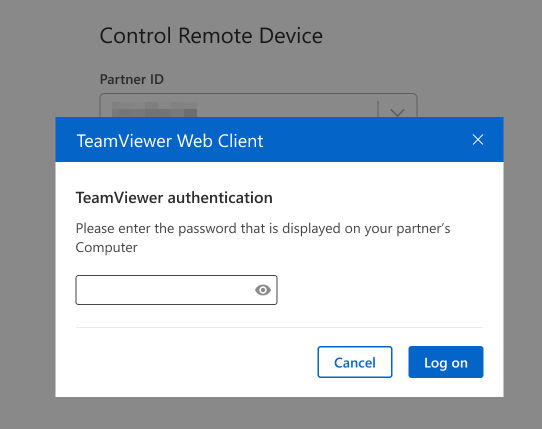Click the TeamViewer Web Client title bar
This screenshot has height=429, width=542.
279,140
